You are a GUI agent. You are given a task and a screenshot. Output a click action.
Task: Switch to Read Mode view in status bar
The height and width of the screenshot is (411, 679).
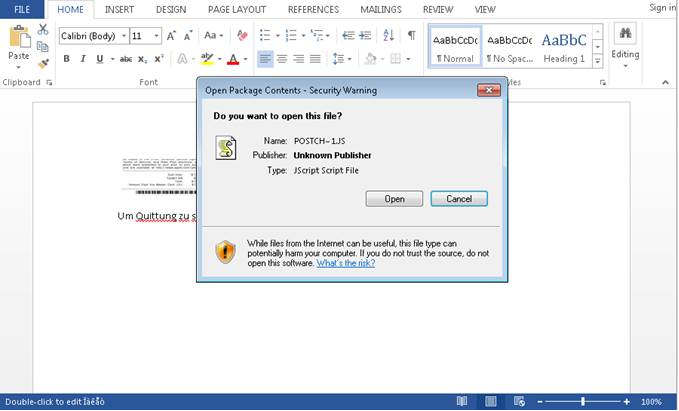click(462, 402)
